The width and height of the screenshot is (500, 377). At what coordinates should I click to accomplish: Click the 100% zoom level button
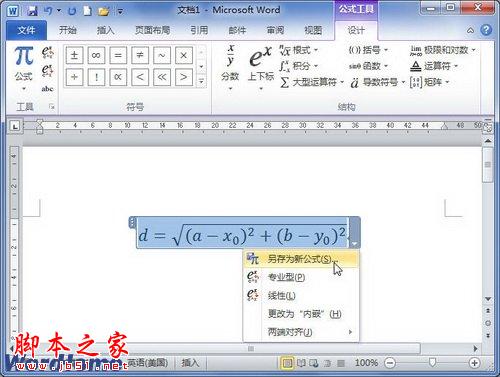366,363
